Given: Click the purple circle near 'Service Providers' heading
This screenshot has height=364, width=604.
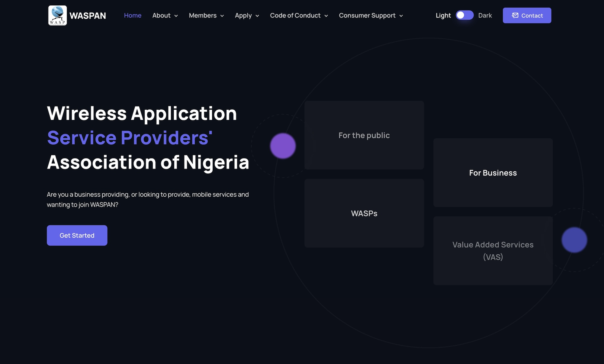Looking at the screenshot, I should pyautogui.click(x=283, y=146).
